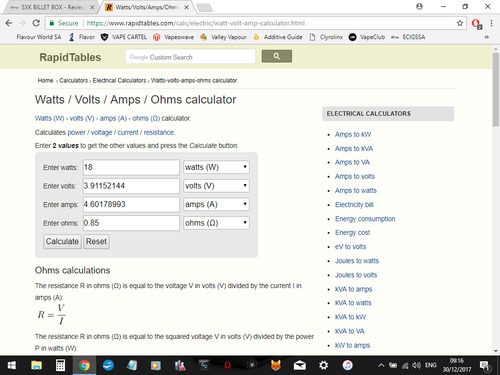
Task: Open the eV to volts link
Action: click(350, 247)
